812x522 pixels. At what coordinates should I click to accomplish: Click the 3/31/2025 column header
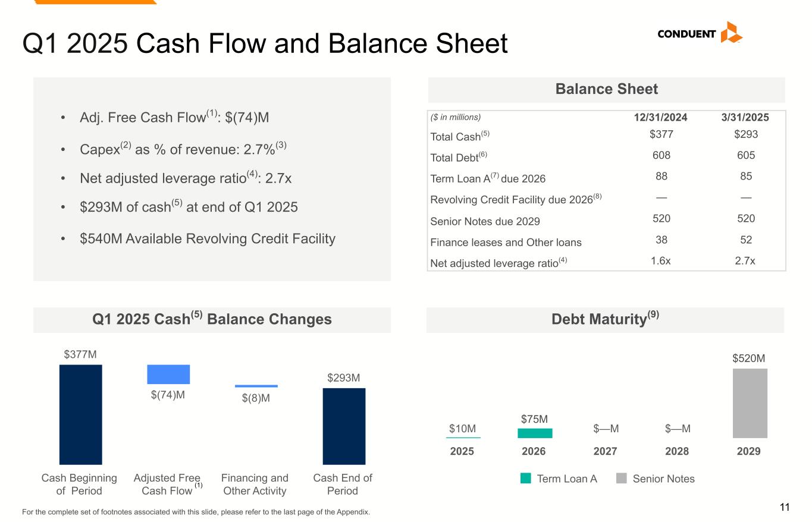click(x=746, y=117)
